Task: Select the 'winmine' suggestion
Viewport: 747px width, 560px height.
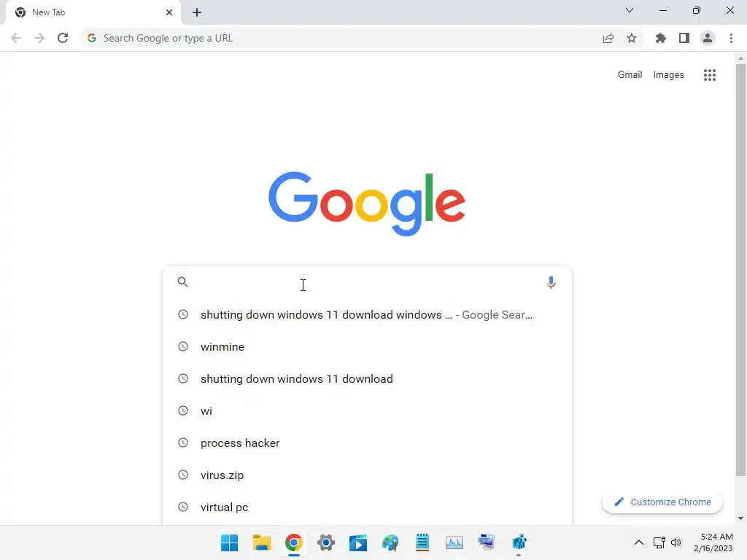Action: pyautogui.click(x=367, y=346)
